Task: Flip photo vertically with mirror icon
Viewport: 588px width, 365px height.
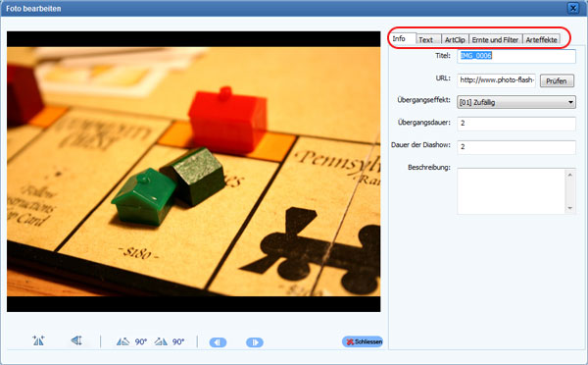Action: (76, 340)
